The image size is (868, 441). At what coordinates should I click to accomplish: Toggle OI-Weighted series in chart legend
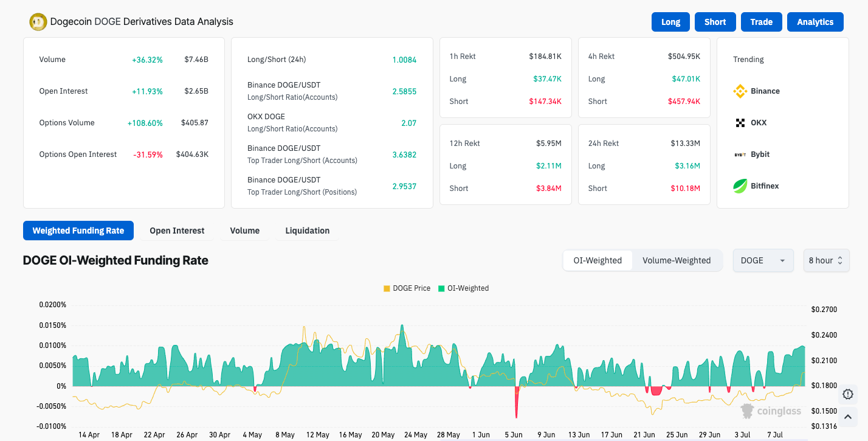click(463, 288)
